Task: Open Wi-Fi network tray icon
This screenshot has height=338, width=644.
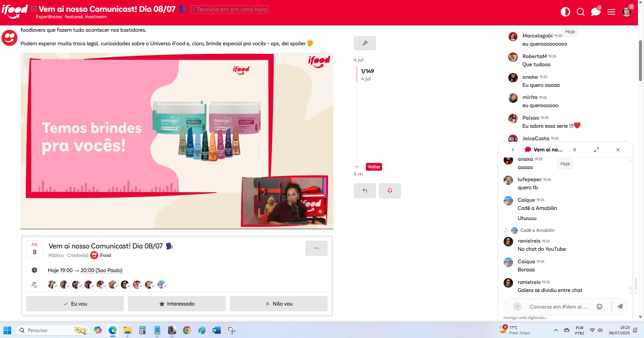Action: pos(592,330)
